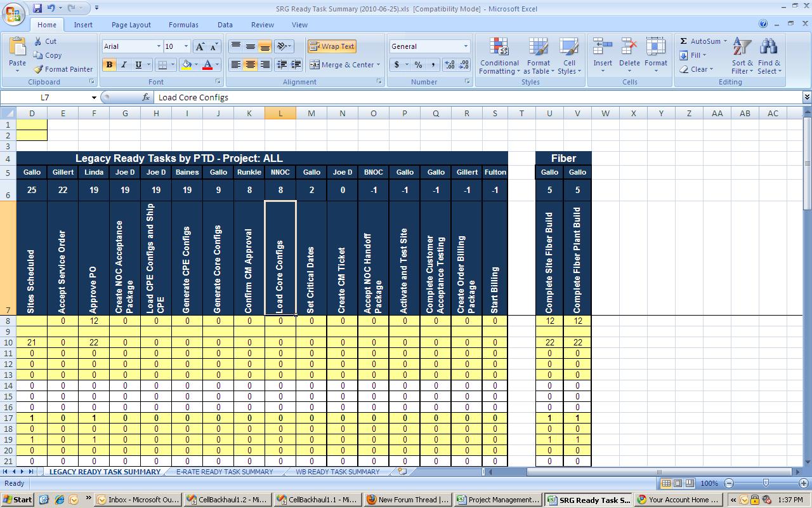The width and height of the screenshot is (812, 508).
Task: Apply the yellow Fill Color swatch
Action: tap(187, 65)
